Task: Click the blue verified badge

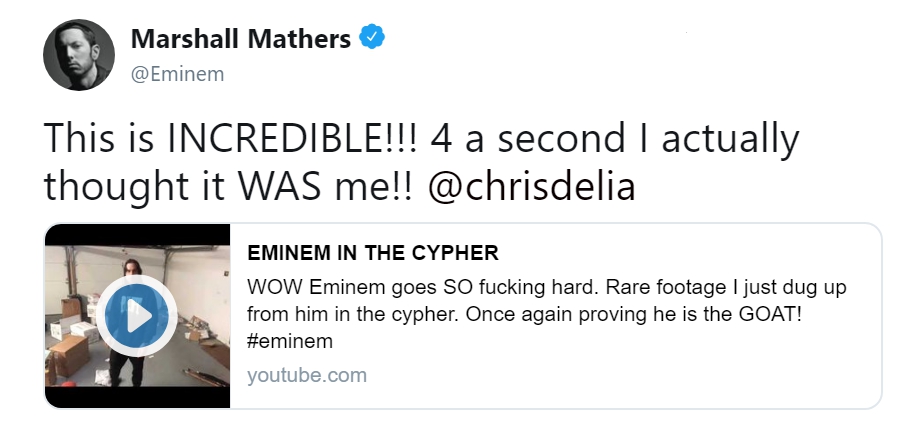Action: click(372, 39)
